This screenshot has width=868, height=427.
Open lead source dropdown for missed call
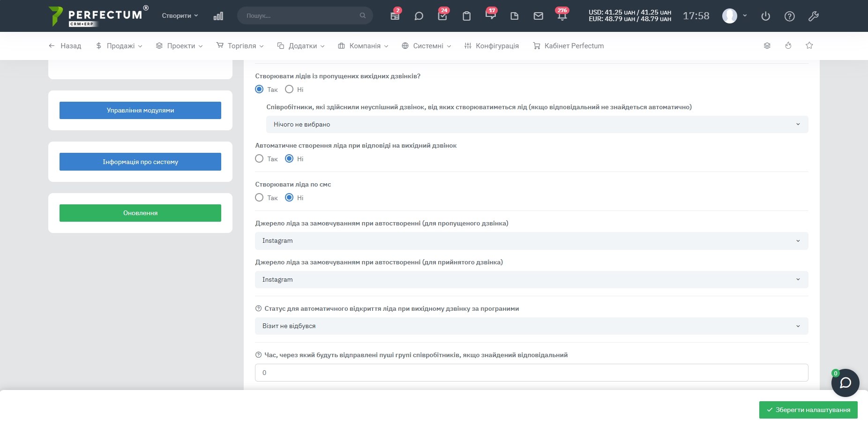(x=531, y=240)
